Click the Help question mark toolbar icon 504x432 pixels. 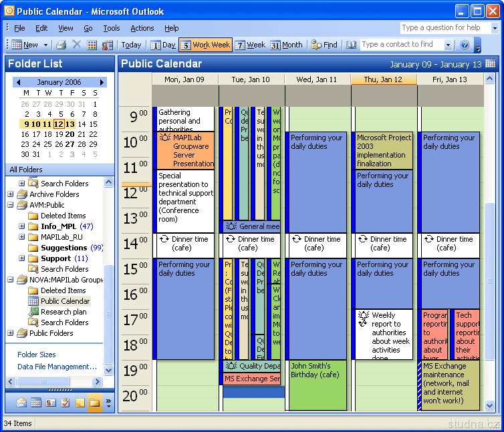(465, 45)
